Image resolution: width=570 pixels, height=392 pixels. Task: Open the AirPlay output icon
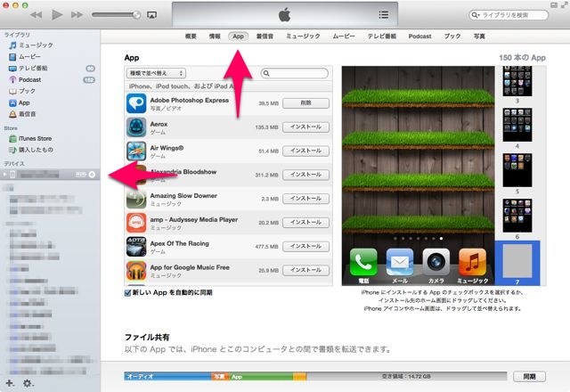[151, 15]
